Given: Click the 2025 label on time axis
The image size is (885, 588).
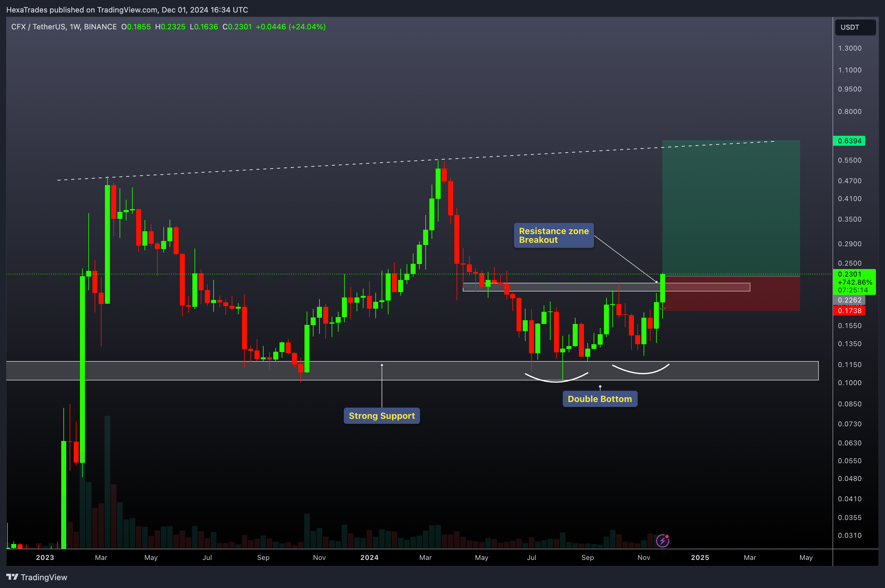Looking at the screenshot, I should pos(700,558).
